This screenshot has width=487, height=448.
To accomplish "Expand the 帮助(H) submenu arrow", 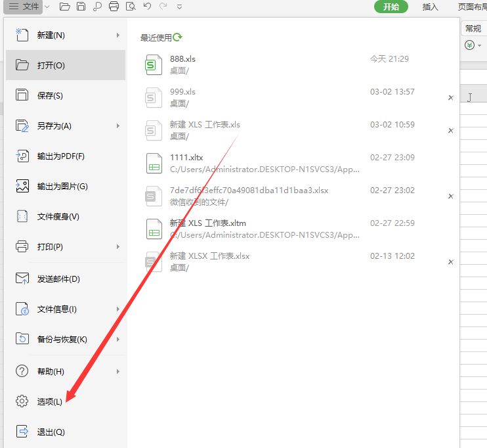I will 118,371.
